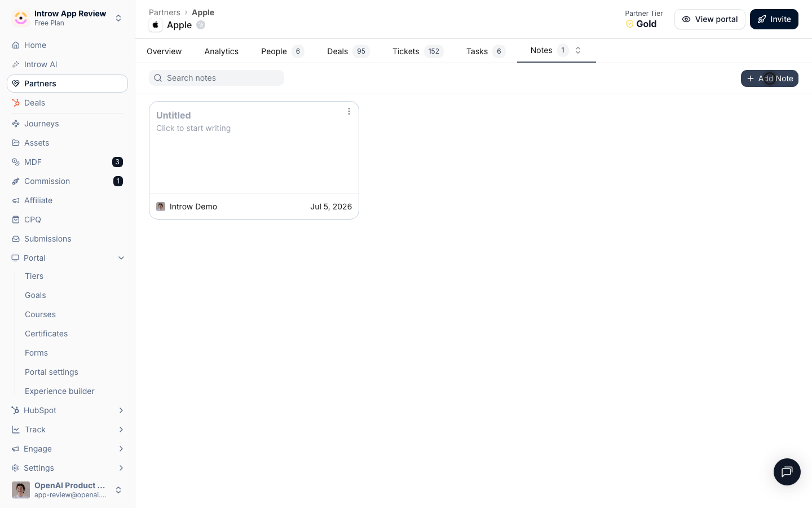The image size is (812, 508).
Task: Click the Apple logo beside the partner name
Action: click(x=156, y=25)
